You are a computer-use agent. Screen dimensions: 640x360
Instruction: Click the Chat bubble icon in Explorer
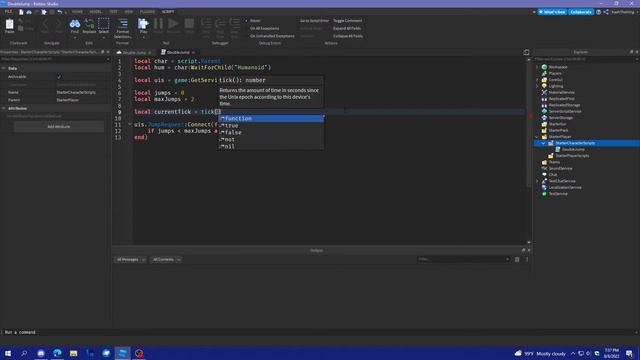click(544, 175)
